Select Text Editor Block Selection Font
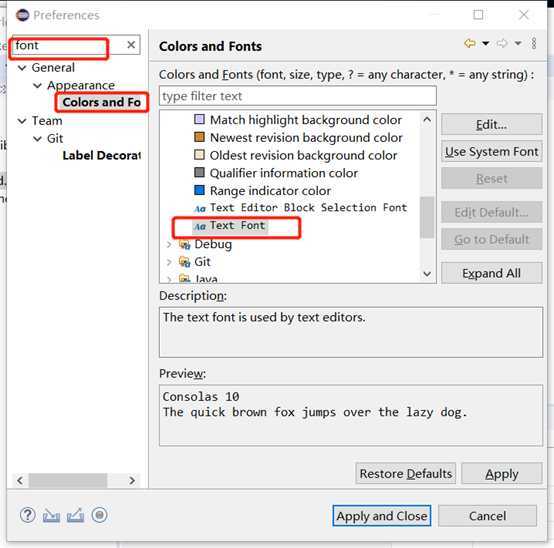554x548 pixels. point(308,208)
